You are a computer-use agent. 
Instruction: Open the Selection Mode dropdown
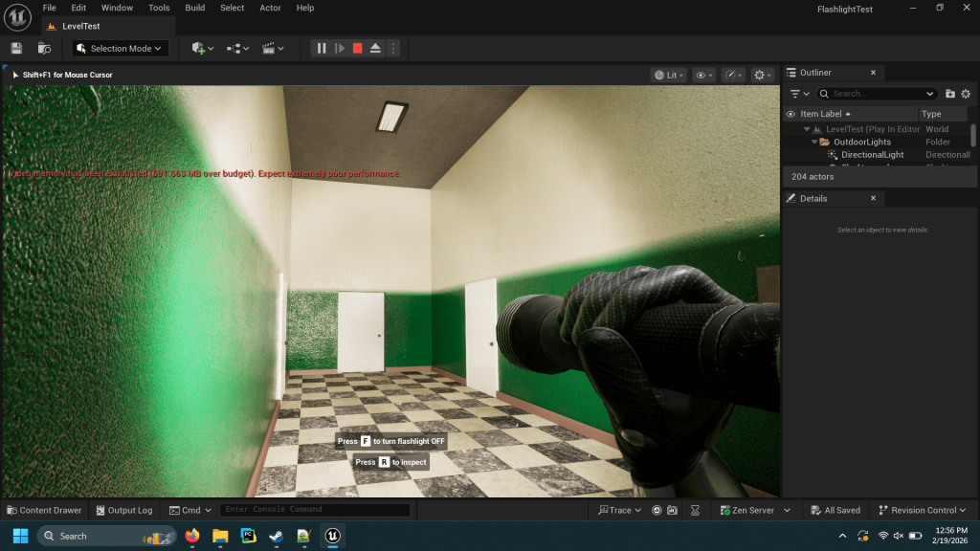coord(122,48)
